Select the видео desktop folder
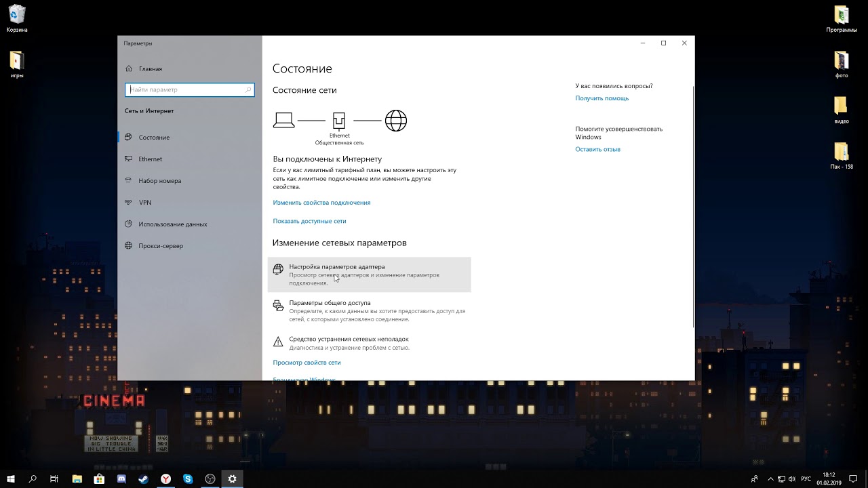 [841, 110]
